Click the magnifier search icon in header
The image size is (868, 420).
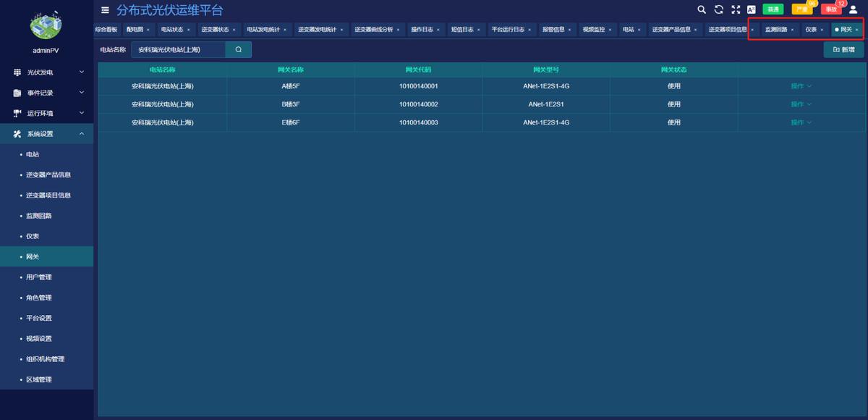[x=701, y=9]
